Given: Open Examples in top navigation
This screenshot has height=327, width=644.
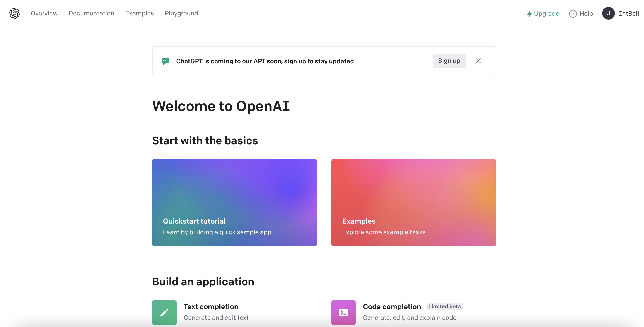Looking at the screenshot, I should tap(139, 13).
